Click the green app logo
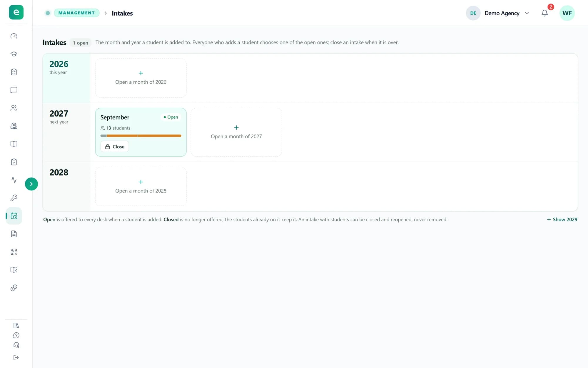The height and width of the screenshot is (368, 588). tap(16, 12)
